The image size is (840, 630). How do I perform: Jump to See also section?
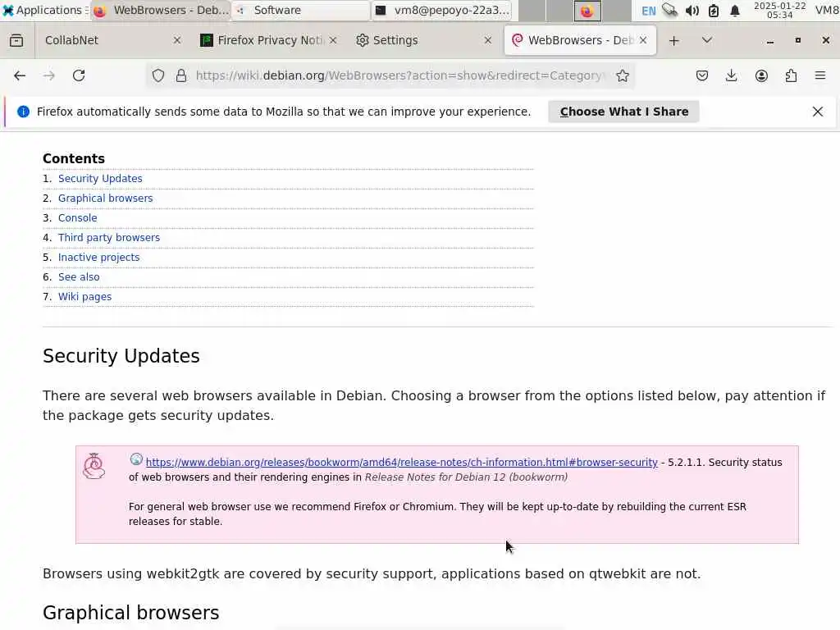79,277
